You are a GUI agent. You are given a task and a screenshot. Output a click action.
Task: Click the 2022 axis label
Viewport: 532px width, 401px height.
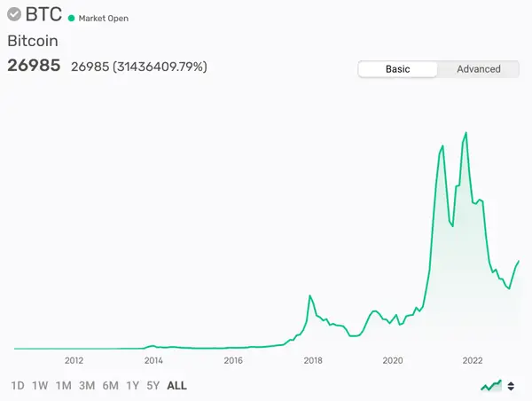pyautogui.click(x=473, y=360)
